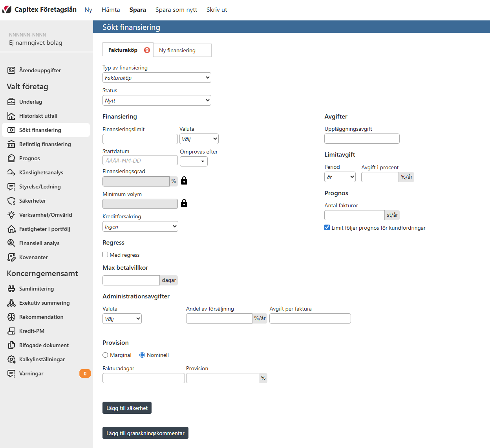Click the Ej namngivet bolag company name

(36, 43)
